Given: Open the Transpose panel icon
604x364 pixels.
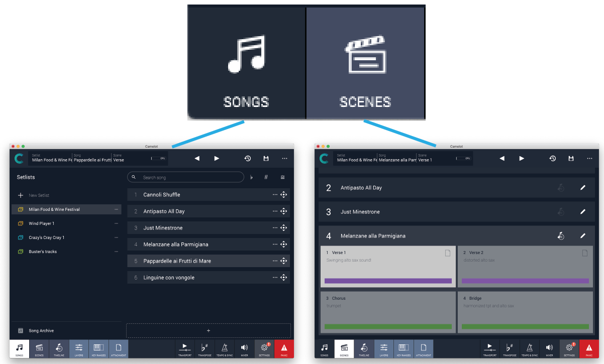Looking at the screenshot, I should 205,348.
